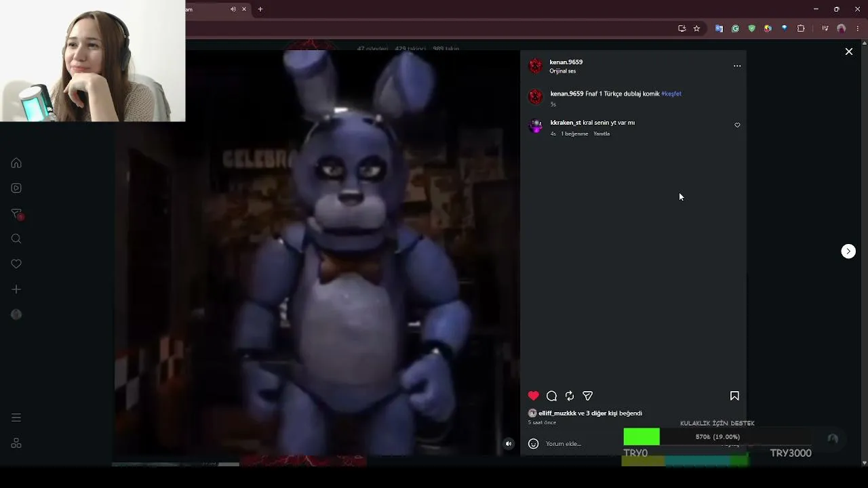
Task: Click the '5 saat önce' post timestamp
Action: tap(542, 423)
